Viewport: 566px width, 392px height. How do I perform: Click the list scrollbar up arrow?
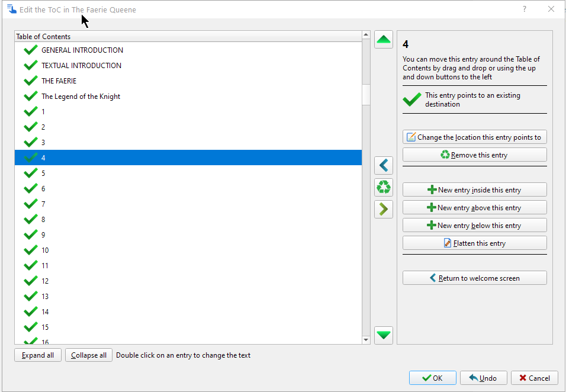(x=366, y=35)
